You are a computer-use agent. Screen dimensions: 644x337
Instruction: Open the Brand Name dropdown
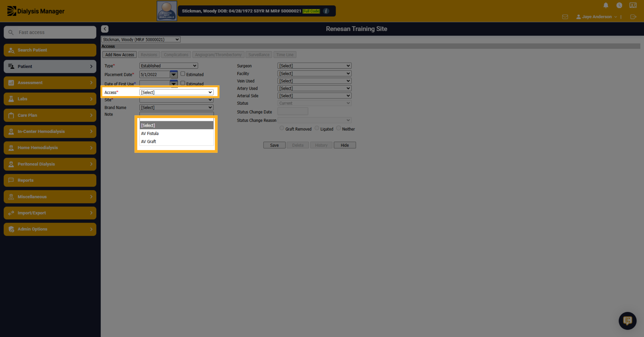[176, 108]
